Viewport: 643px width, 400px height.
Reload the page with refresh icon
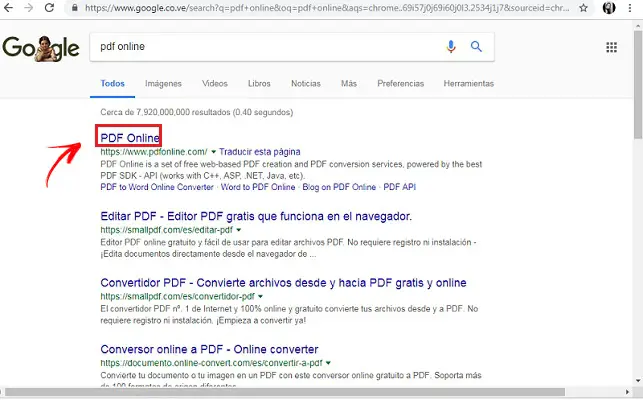click(49, 7)
